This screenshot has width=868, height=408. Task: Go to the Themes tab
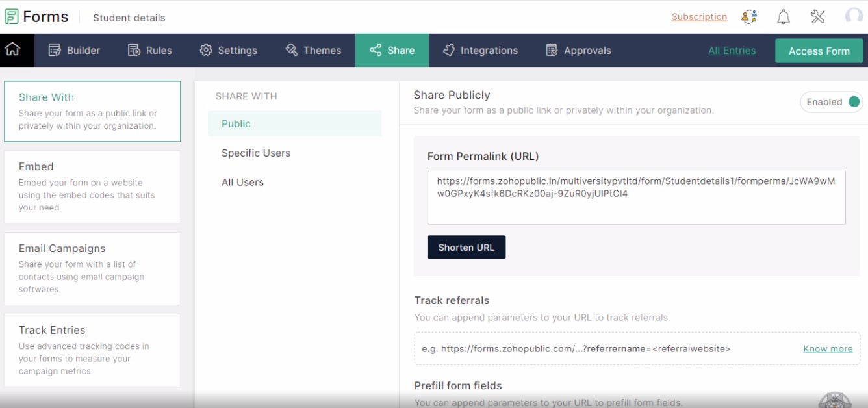point(314,50)
